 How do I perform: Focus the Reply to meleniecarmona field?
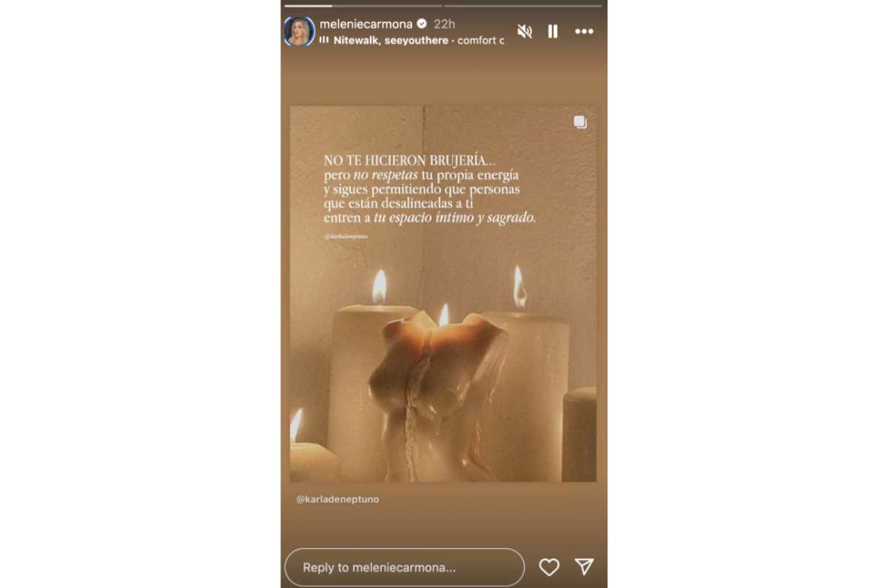click(405, 568)
